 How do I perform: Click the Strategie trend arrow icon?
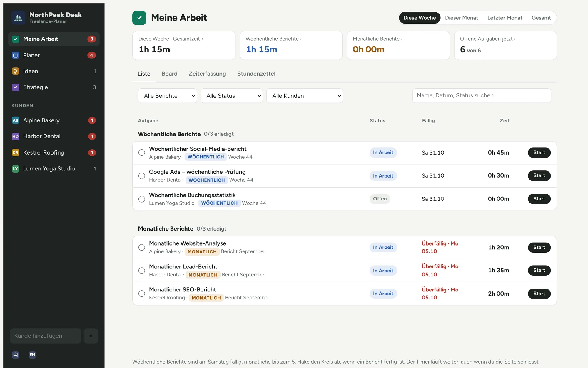pyautogui.click(x=16, y=87)
